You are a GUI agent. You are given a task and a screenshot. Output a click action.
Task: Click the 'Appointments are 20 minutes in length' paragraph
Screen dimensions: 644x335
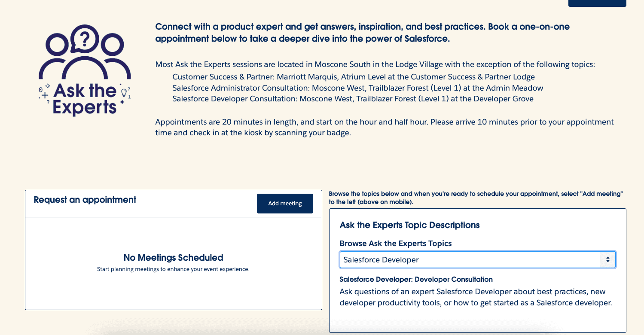[385, 127]
